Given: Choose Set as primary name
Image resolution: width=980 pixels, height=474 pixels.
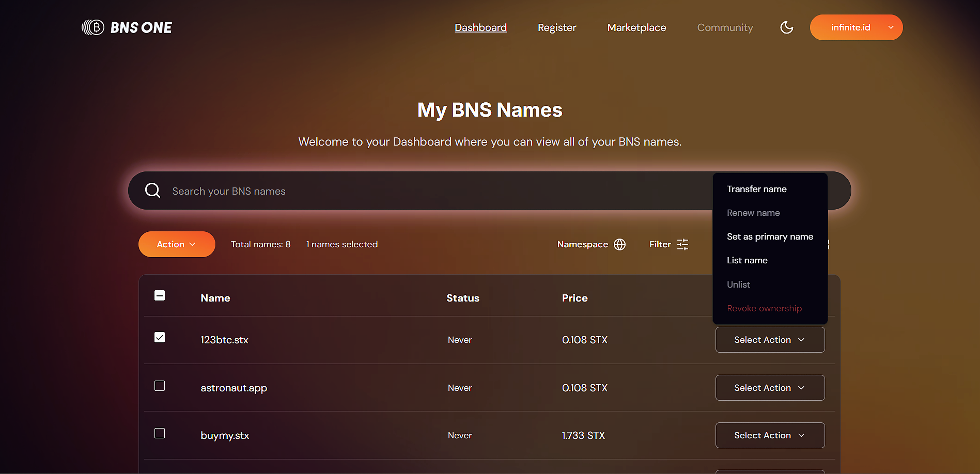Looking at the screenshot, I should [770, 236].
